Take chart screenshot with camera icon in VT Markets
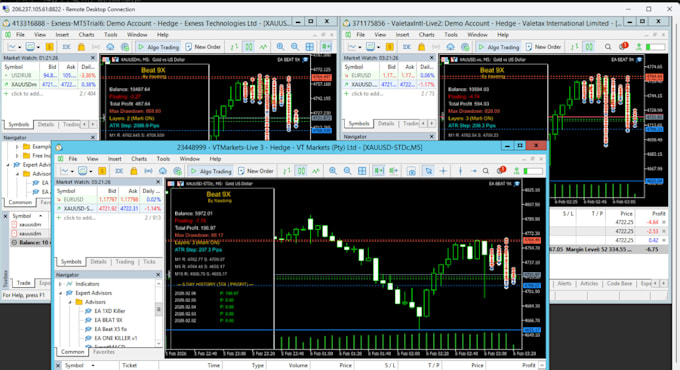The width and height of the screenshot is (680, 370). [412, 171]
